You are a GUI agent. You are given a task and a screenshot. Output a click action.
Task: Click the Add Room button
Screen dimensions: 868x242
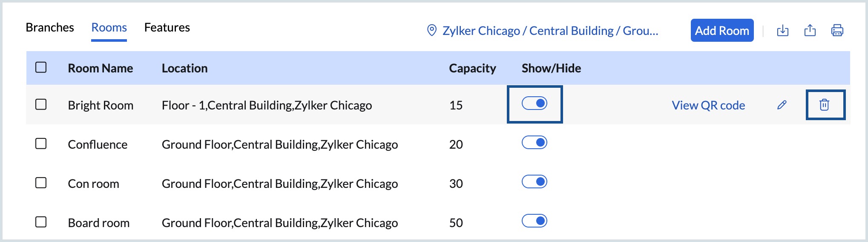click(722, 31)
